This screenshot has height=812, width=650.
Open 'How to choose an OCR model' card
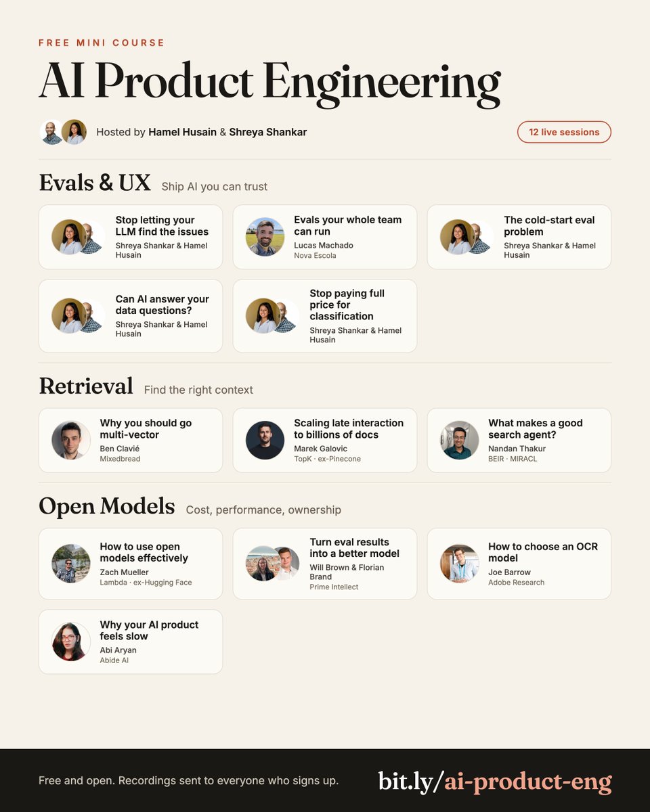point(519,564)
